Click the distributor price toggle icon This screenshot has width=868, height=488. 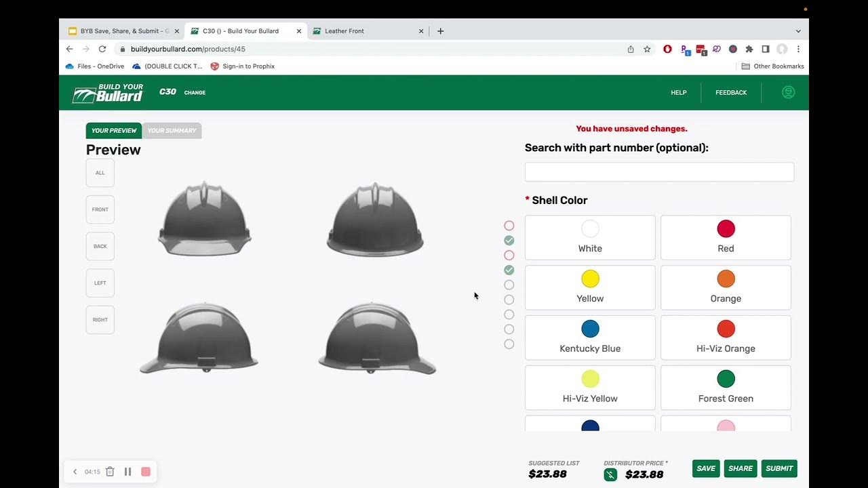610,474
